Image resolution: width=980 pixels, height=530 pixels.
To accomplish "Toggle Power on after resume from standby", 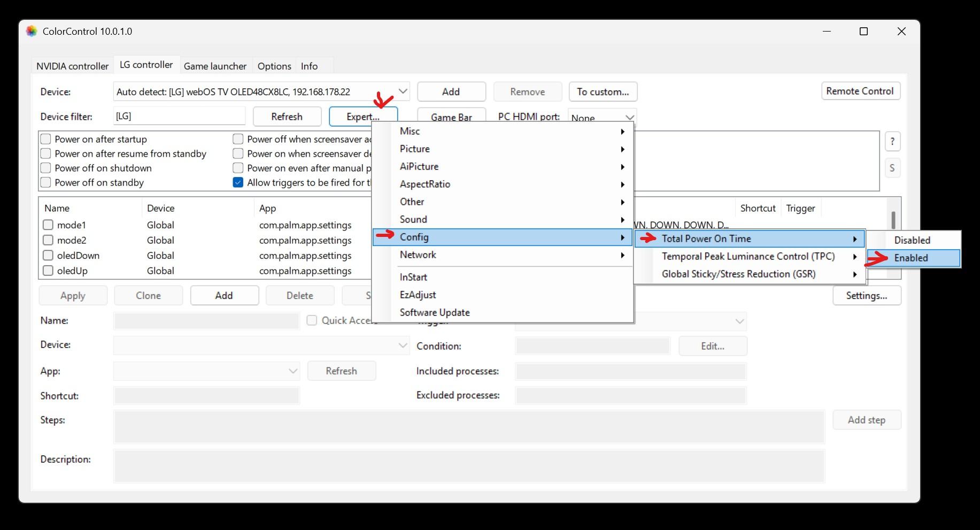I will tap(46, 153).
